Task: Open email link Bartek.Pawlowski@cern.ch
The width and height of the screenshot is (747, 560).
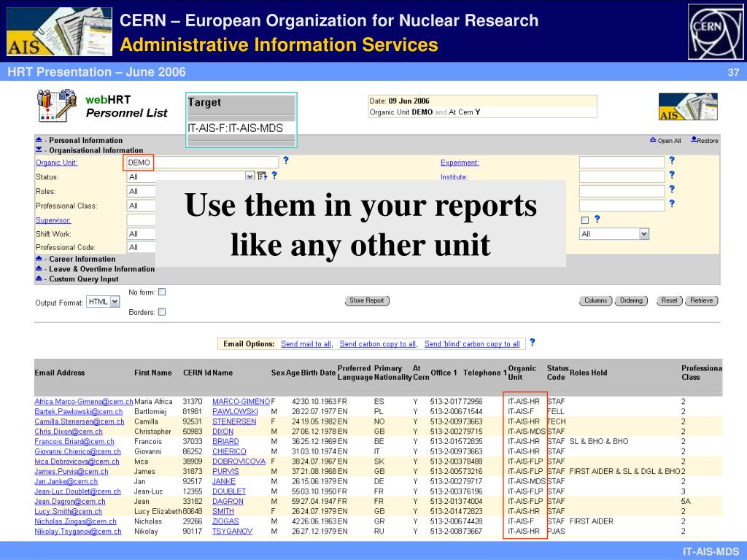Action: [79, 411]
